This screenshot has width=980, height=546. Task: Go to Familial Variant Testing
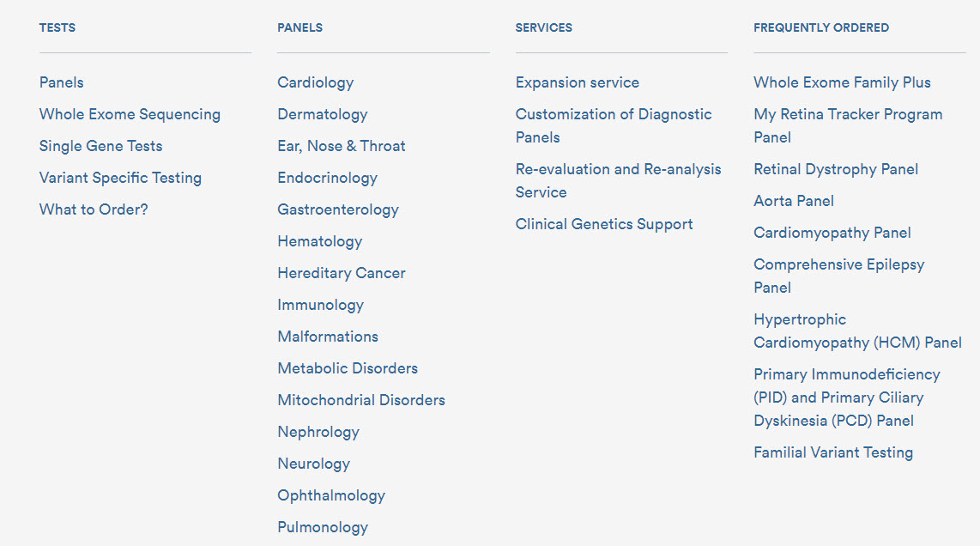[x=833, y=452]
